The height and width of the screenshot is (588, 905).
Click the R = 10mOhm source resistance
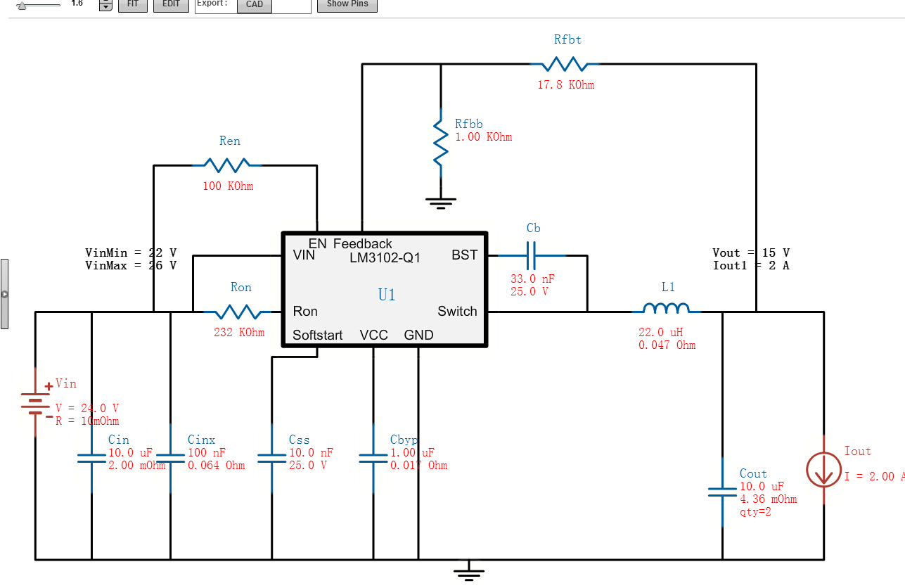point(87,421)
